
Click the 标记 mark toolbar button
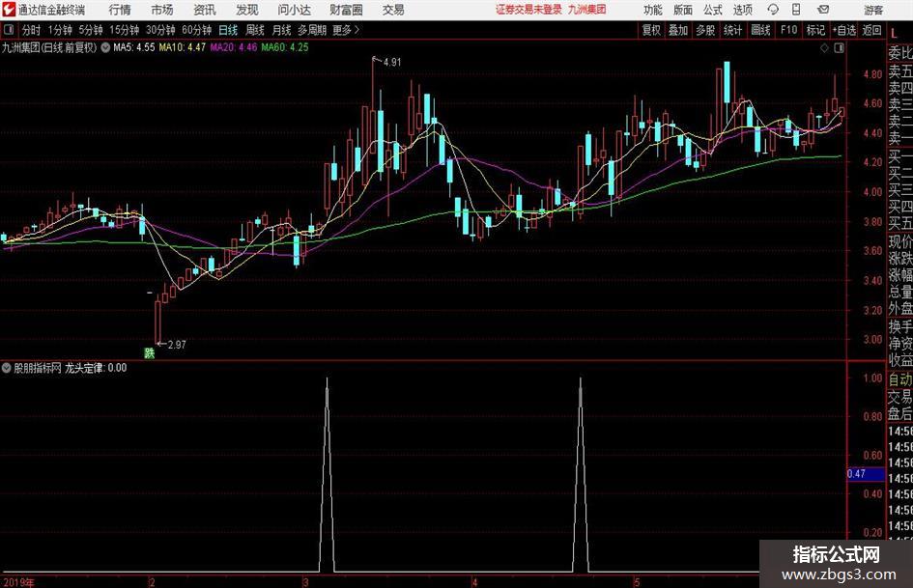pyautogui.click(x=815, y=30)
